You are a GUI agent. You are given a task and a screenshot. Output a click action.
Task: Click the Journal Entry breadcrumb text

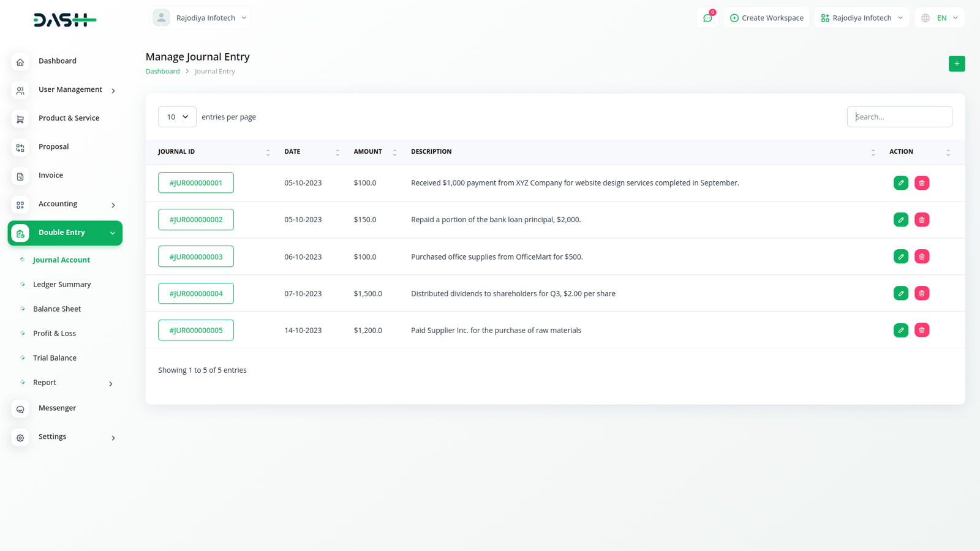pyautogui.click(x=215, y=72)
